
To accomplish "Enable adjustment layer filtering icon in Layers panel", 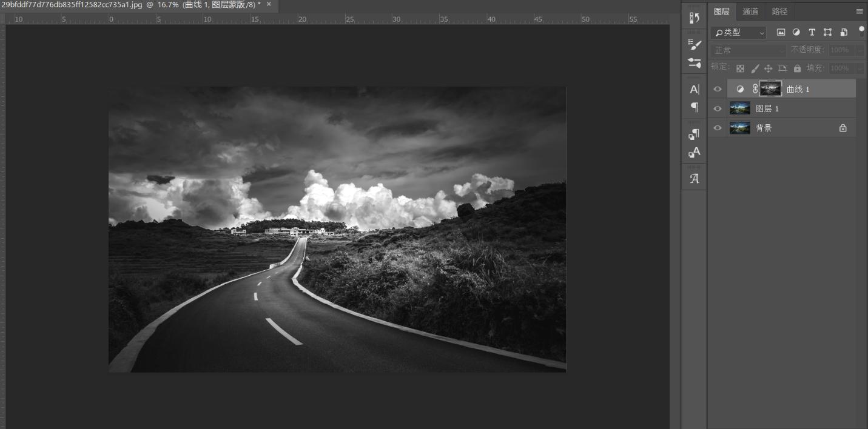I will (796, 32).
